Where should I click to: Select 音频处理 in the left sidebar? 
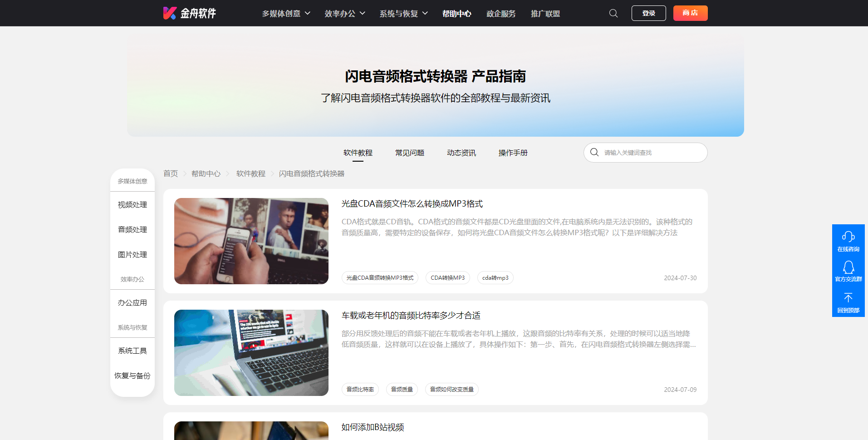point(132,230)
